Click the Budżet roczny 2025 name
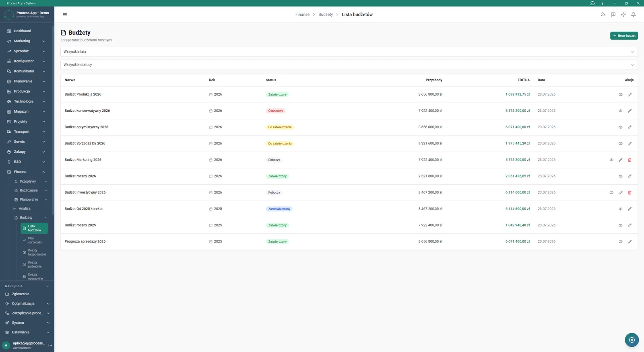The image size is (644, 352). (x=80, y=225)
